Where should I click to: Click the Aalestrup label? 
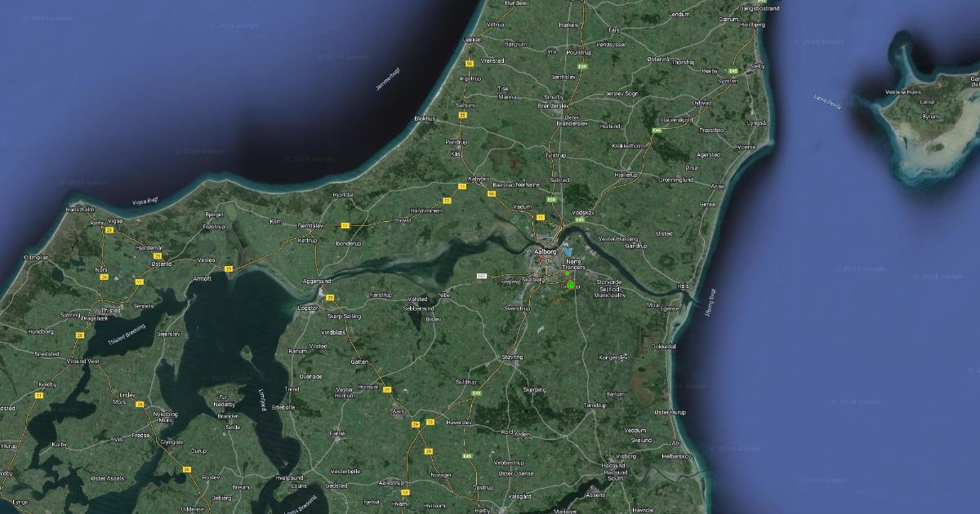[391, 482]
